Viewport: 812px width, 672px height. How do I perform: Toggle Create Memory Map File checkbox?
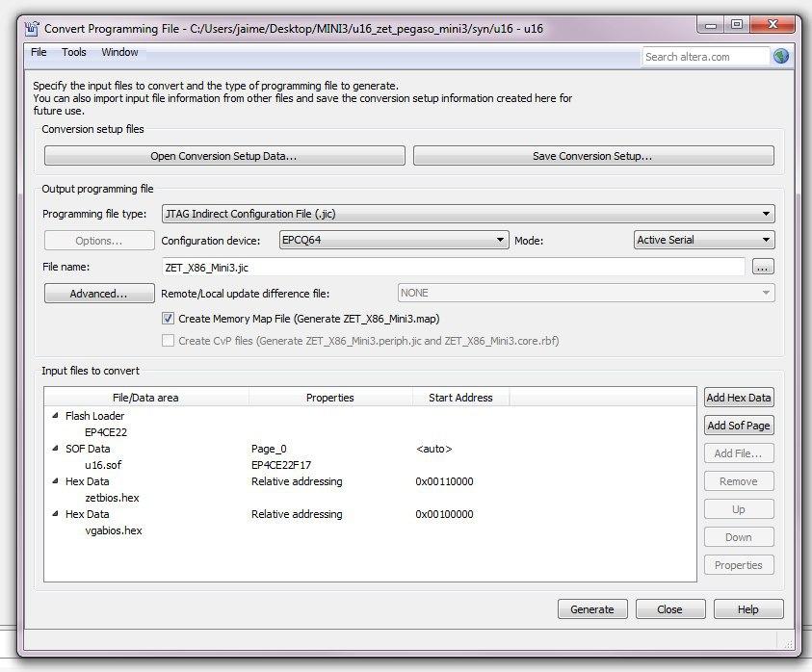click(x=168, y=319)
